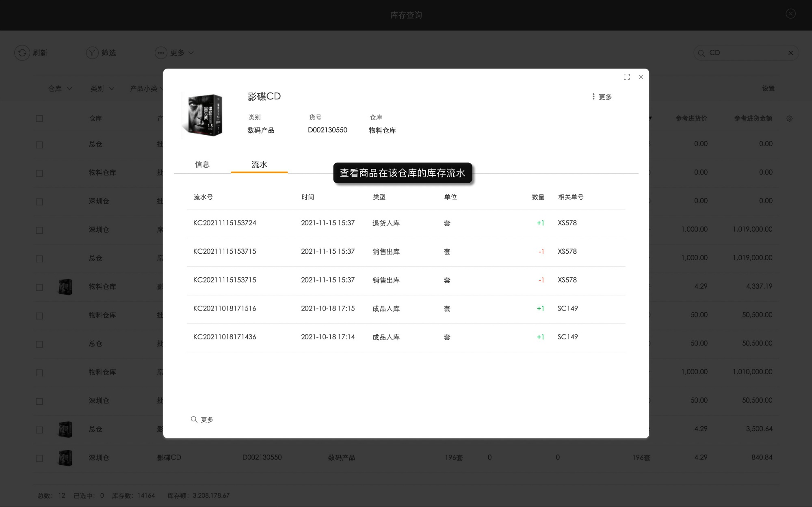Image resolution: width=812 pixels, height=507 pixels.
Task: Click the 刷新 refresh icon
Action: tap(22, 53)
